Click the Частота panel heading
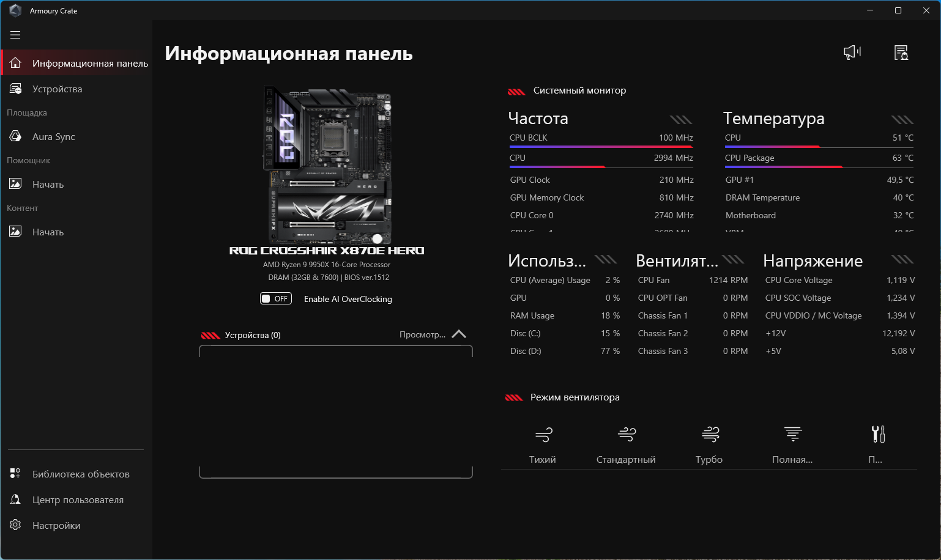941x560 pixels. (538, 119)
